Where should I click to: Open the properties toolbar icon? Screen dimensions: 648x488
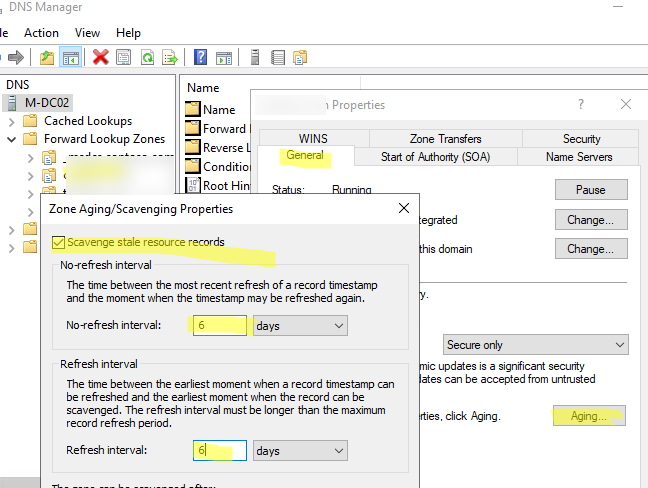click(124, 57)
